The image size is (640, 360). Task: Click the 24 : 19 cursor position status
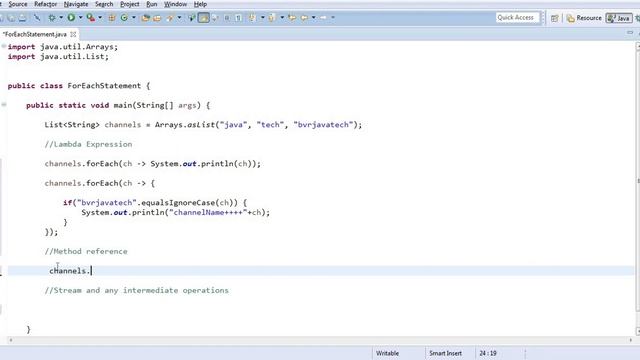point(488,353)
